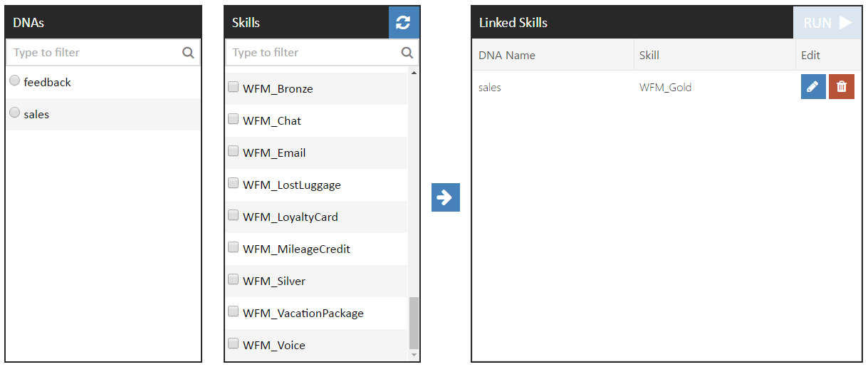
Task: Click the Skill column header
Action: point(649,55)
